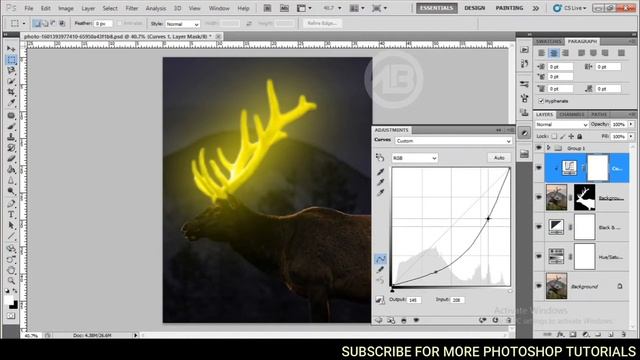Reset adjustment to defaults in Adjustments panel
640x360 pixels.
click(495, 320)
